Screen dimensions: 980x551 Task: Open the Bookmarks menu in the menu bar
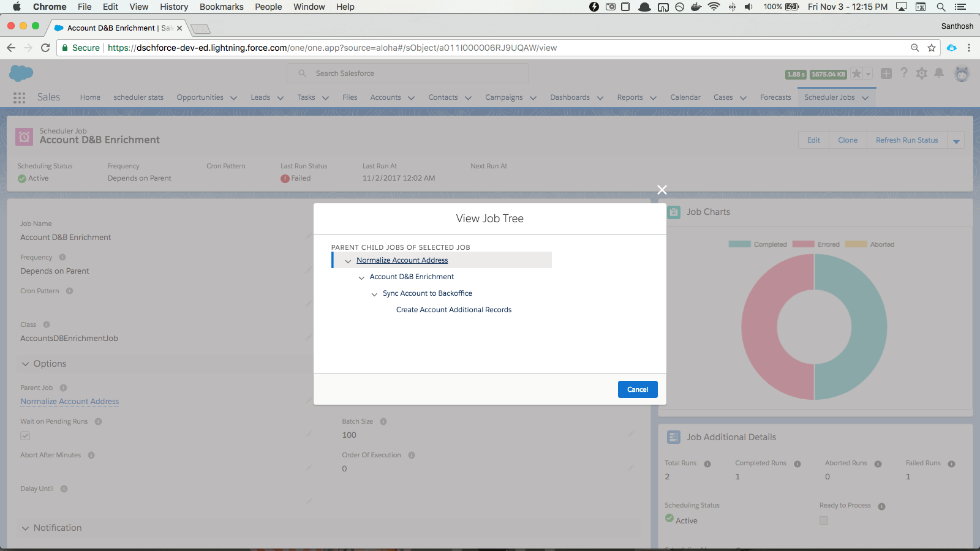pos(221,7)
